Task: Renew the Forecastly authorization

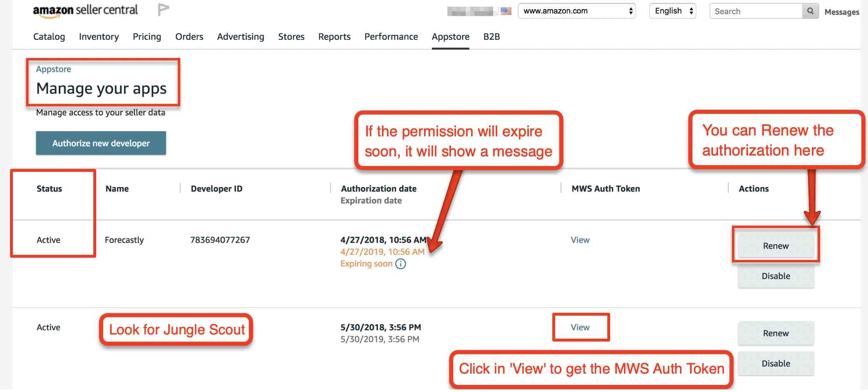Action: [776, 246]
